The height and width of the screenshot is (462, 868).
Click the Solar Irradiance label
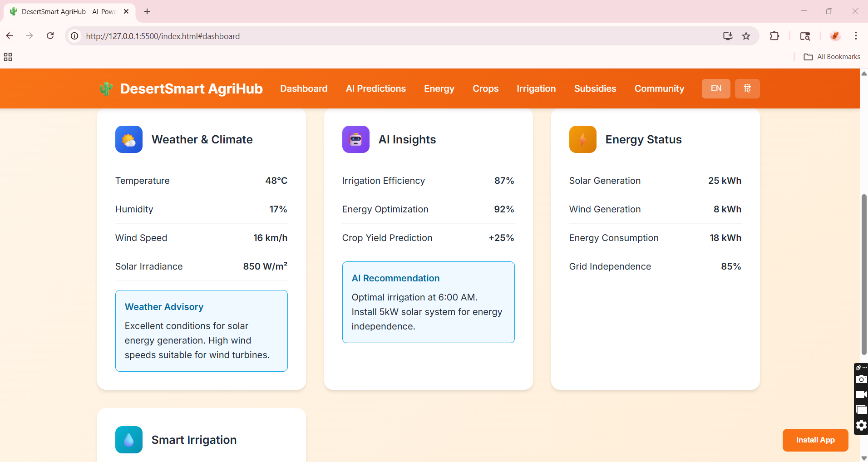pyautogui.click(x=149, y=266)
